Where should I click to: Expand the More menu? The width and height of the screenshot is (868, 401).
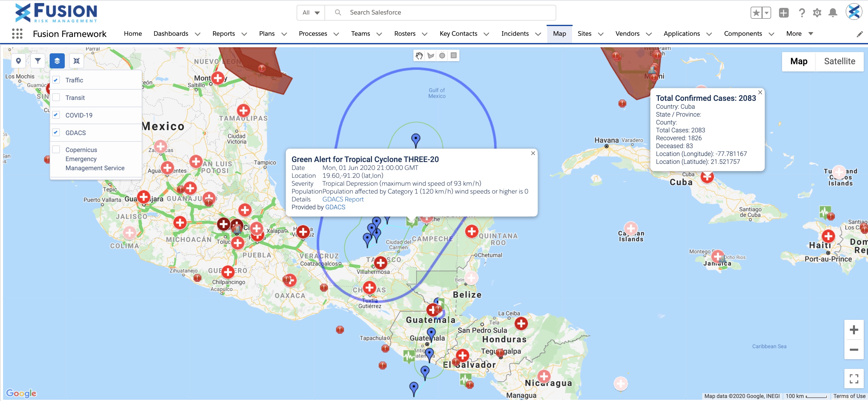799,34
